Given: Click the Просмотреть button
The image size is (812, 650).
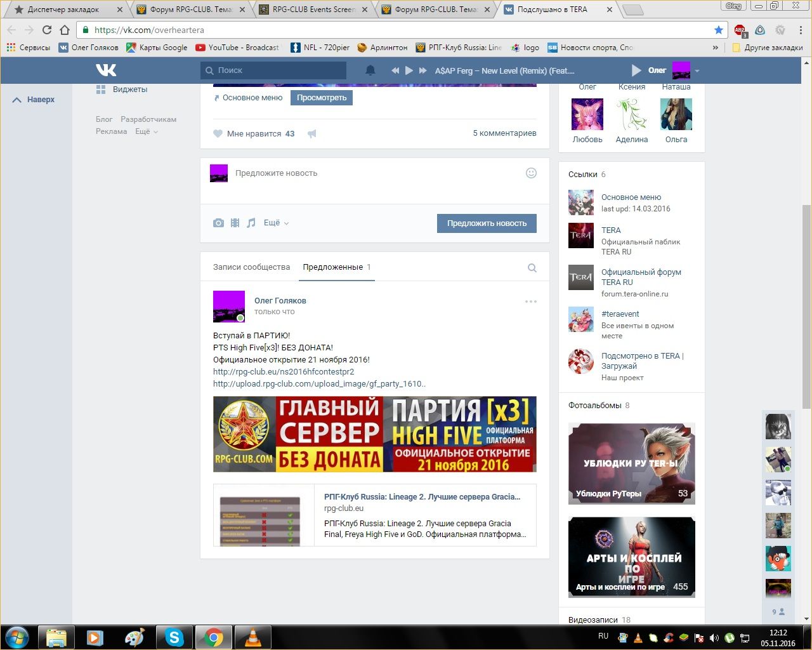Looking at the screenshot, I should click(x=322, y=98).
